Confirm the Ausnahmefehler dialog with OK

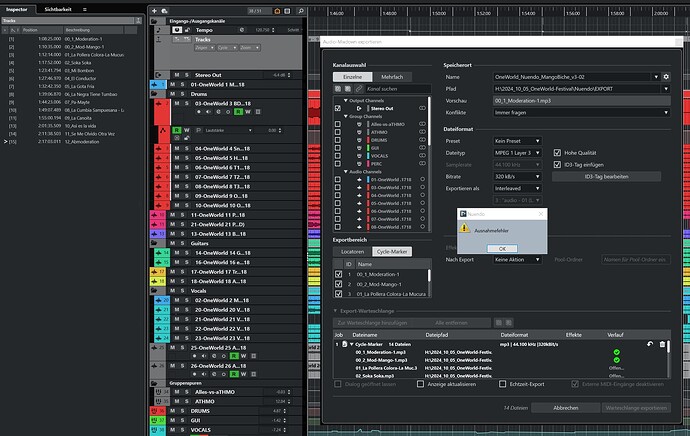pyautogui.click(x=502, y=249)
